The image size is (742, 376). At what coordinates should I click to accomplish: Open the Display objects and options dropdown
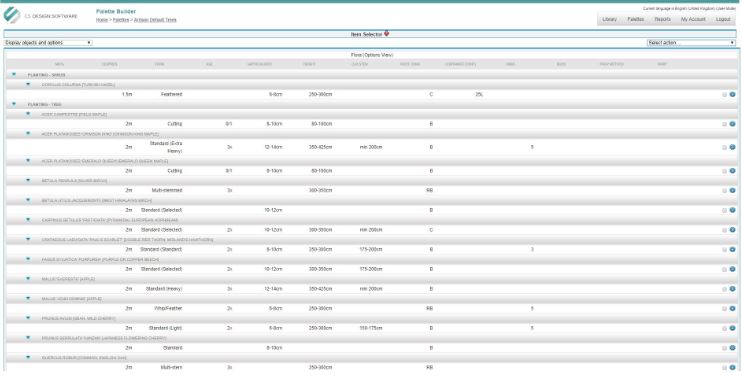[48, 43]
